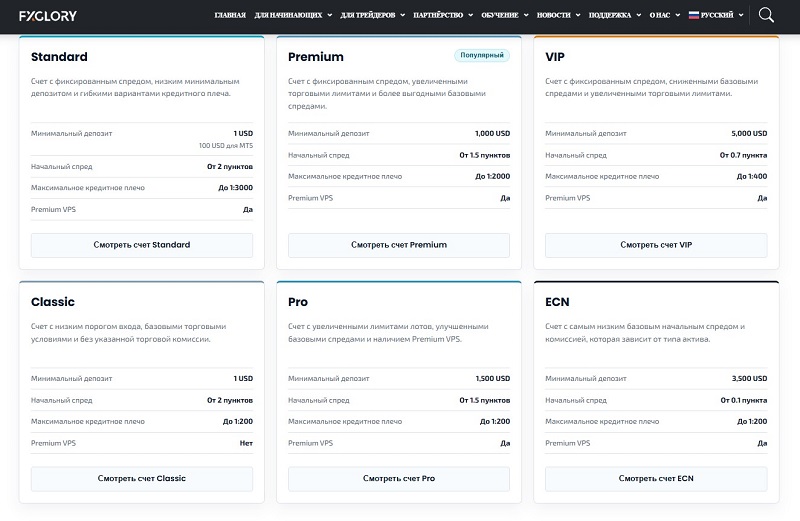Click Смотреть счет Pro button

tap(399, 479)
